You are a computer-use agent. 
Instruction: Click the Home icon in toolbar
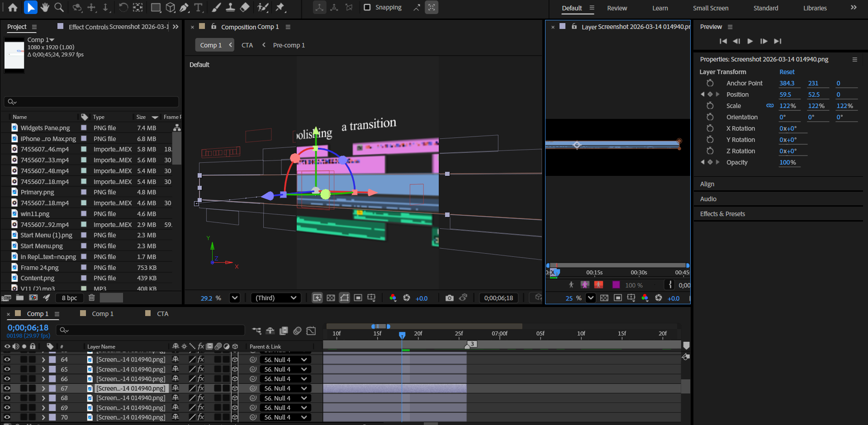[x=13, y=7]
